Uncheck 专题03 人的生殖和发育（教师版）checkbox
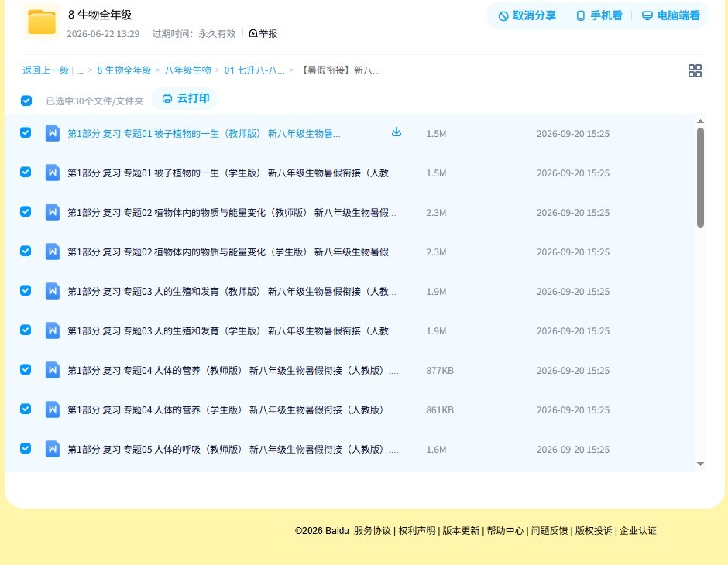Image resolution: width=728 pixels, height=565 pixels. (26, 290)
